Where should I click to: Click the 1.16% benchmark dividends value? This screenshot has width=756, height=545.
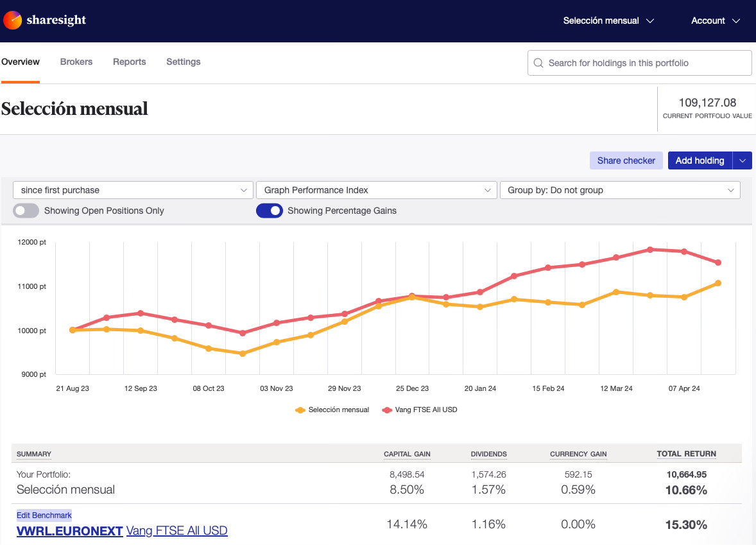[488, 524]
